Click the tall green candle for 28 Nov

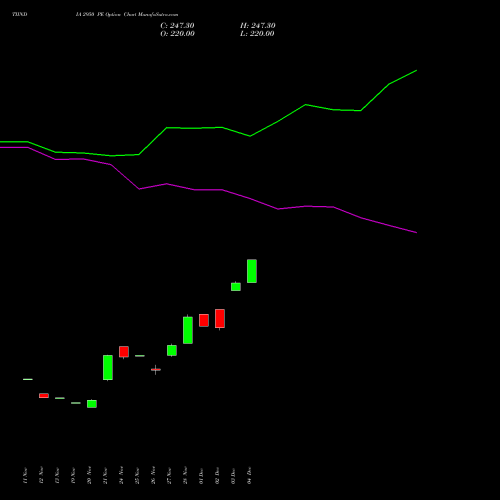(x=188, y=330)
